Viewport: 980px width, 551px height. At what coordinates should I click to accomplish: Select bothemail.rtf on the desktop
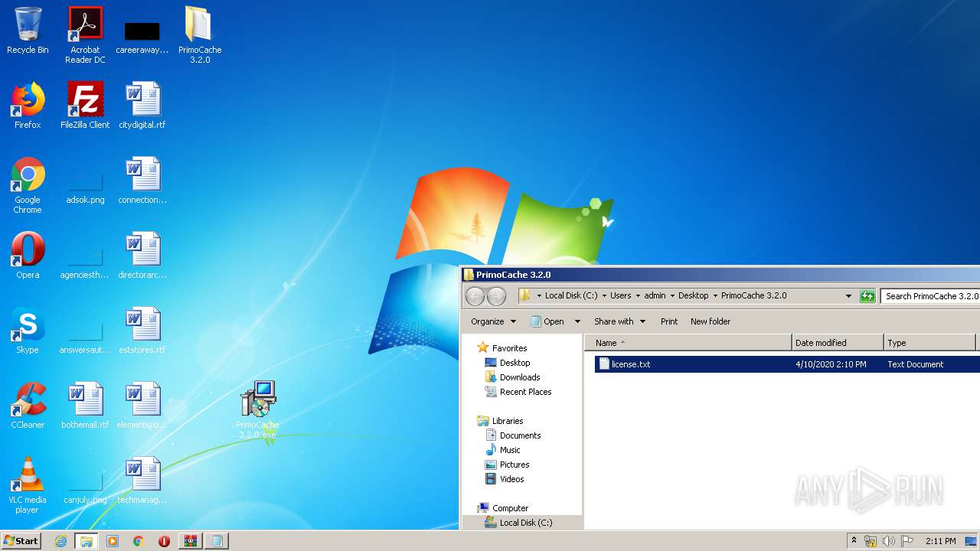point(85,406)
